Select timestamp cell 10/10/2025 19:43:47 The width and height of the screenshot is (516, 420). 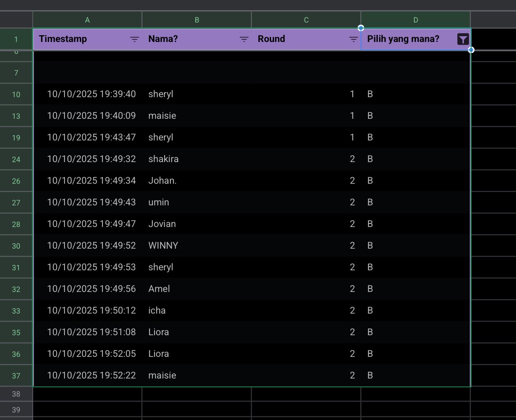pos(87,137)
